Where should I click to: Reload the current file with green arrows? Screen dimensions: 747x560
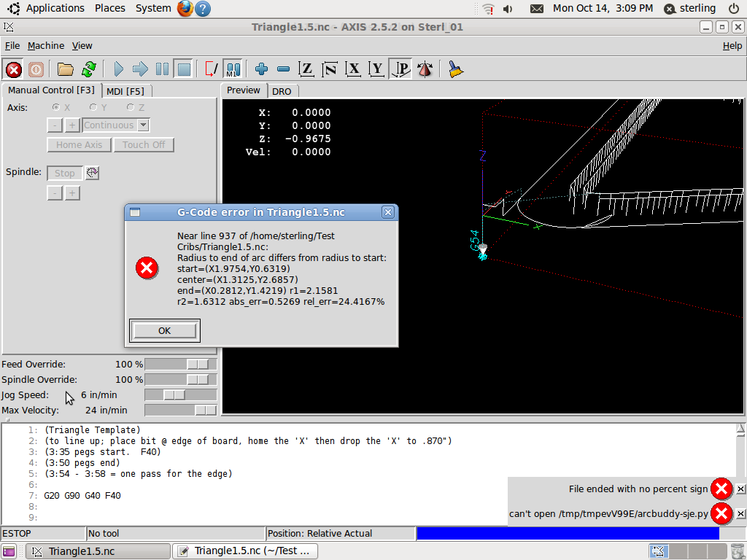(89, 69)
